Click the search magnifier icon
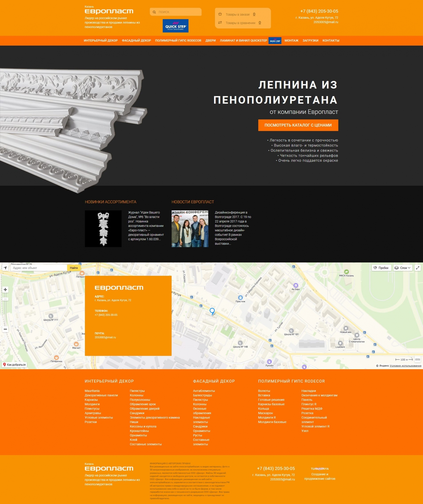Image resolution: width=423 pixels, height=504 pixels. [x=154, y=12]
